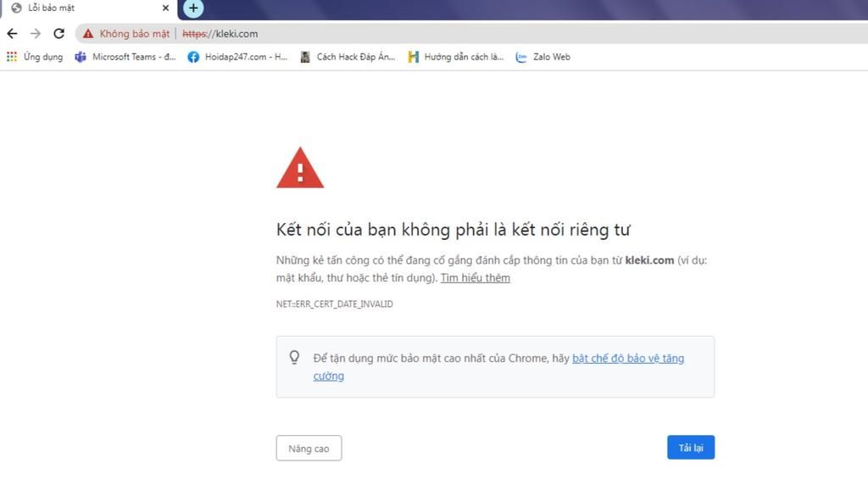The image size is (868, 480).
Task: Open the Hướng dẫn cách là... bookmark
Action: 455,57
